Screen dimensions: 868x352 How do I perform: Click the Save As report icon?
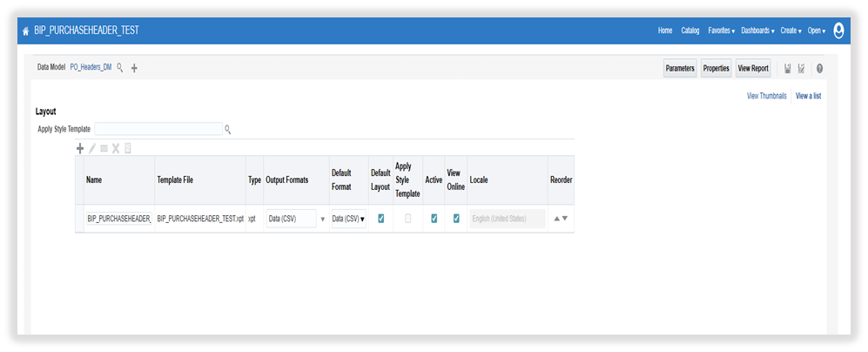(801, 68)
